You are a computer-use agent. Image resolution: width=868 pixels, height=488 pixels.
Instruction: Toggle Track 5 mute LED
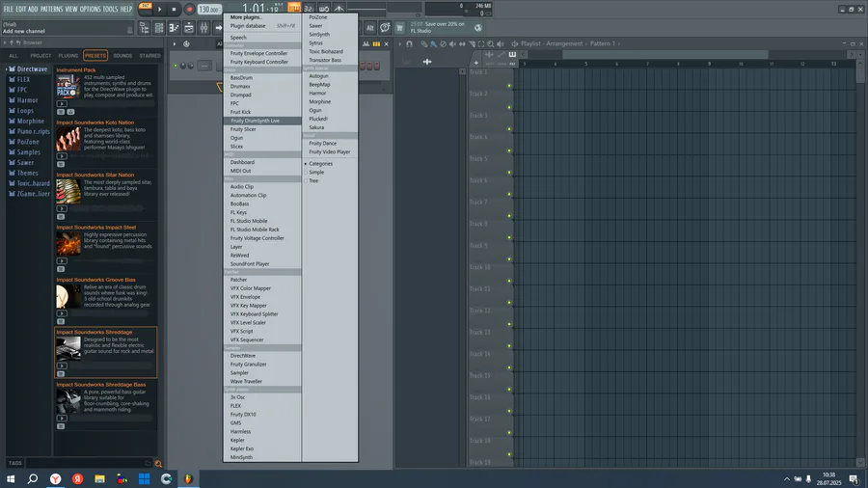pos(509,173)
